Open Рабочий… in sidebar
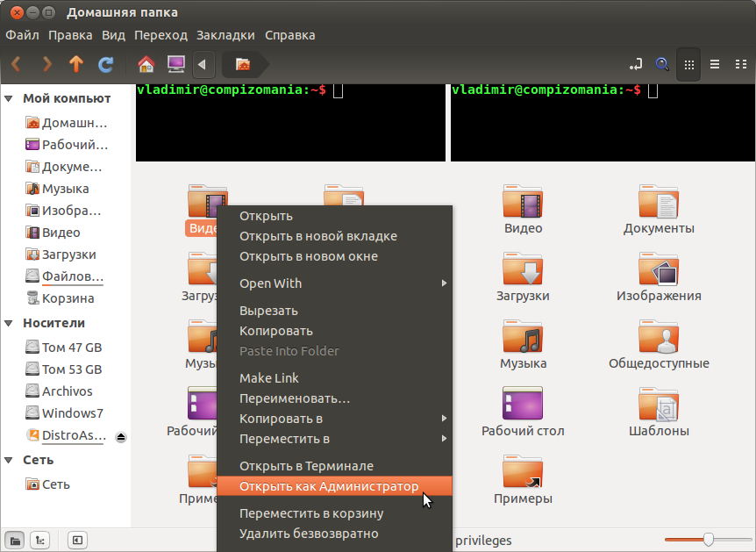Viewport: 756px width, 552px height. click(x=66, y=145)
